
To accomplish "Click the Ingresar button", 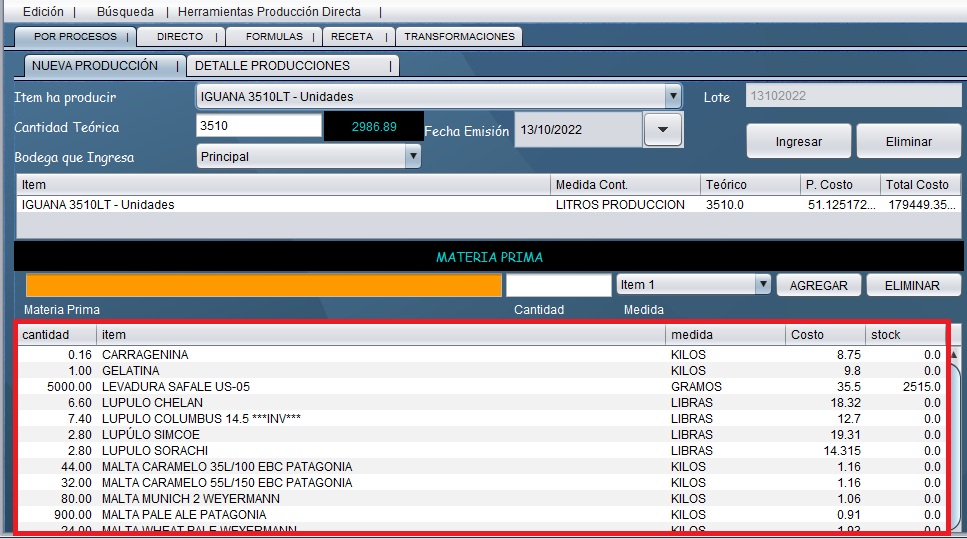I will click(798, 142).
